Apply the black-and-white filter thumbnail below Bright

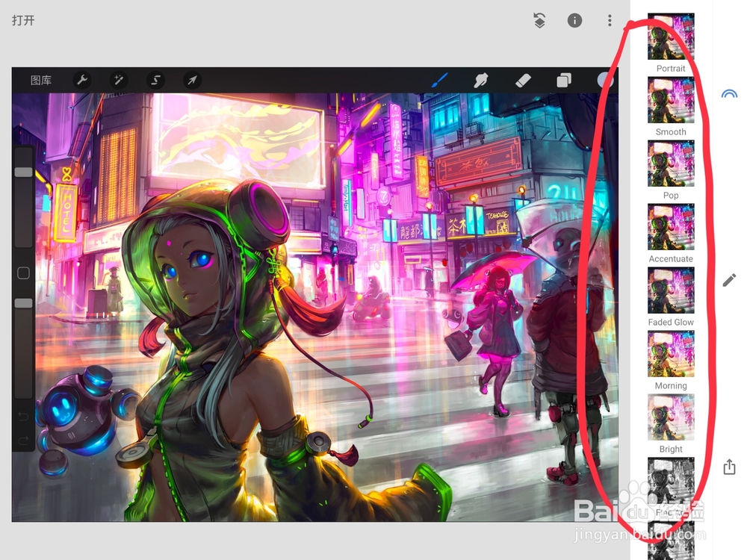[671, 480]
